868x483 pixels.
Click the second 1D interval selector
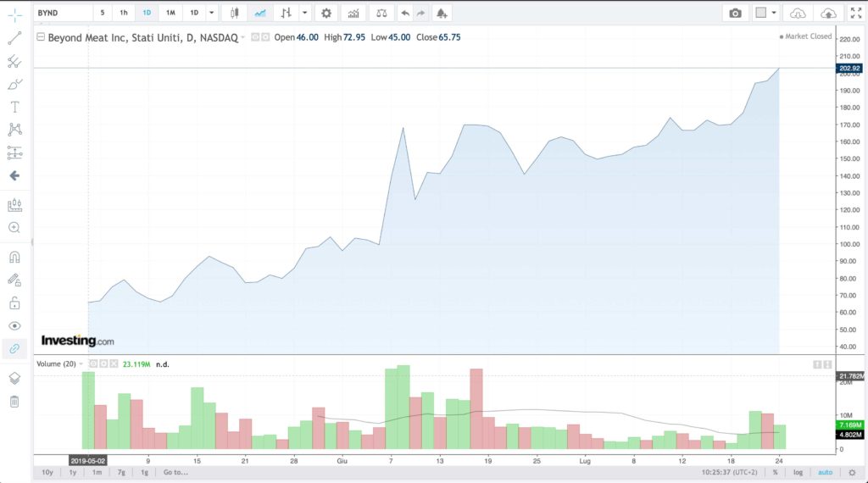coord(194,13)
